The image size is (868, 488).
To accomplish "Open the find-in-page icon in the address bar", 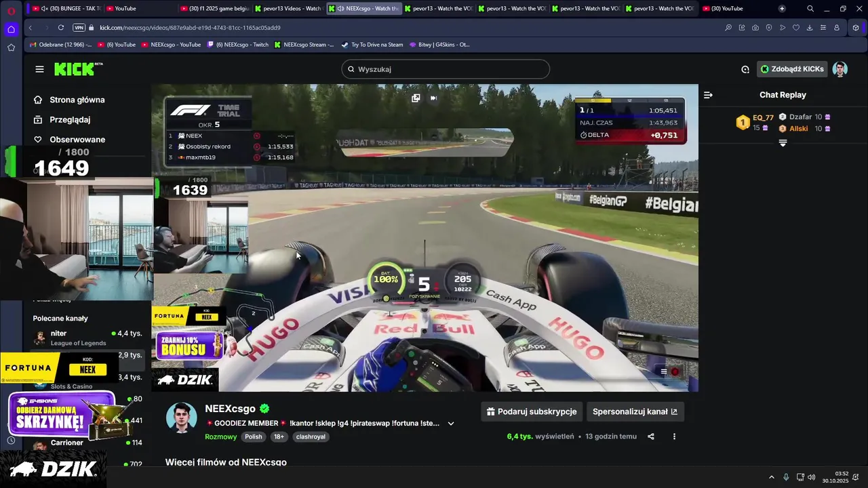I will point(728,28).
